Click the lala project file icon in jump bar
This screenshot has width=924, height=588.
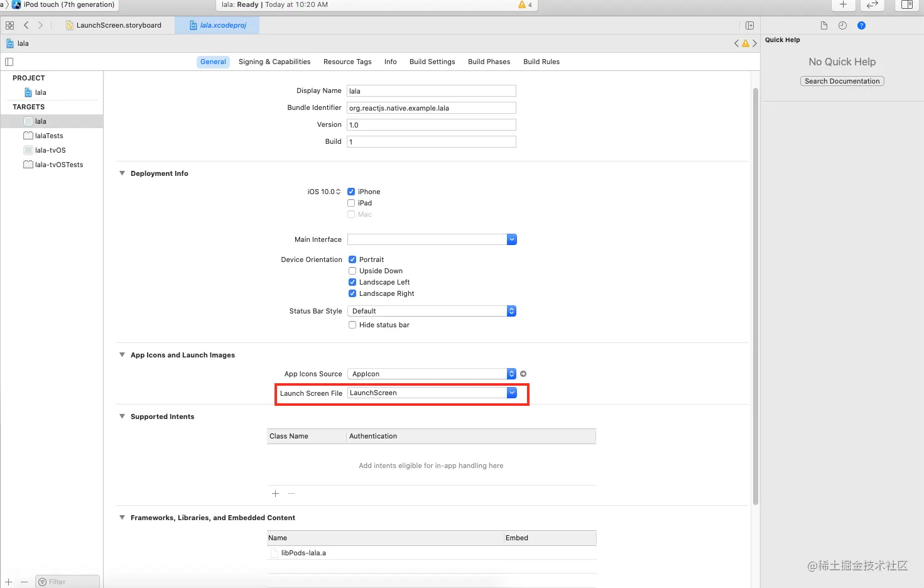[9, 43]
